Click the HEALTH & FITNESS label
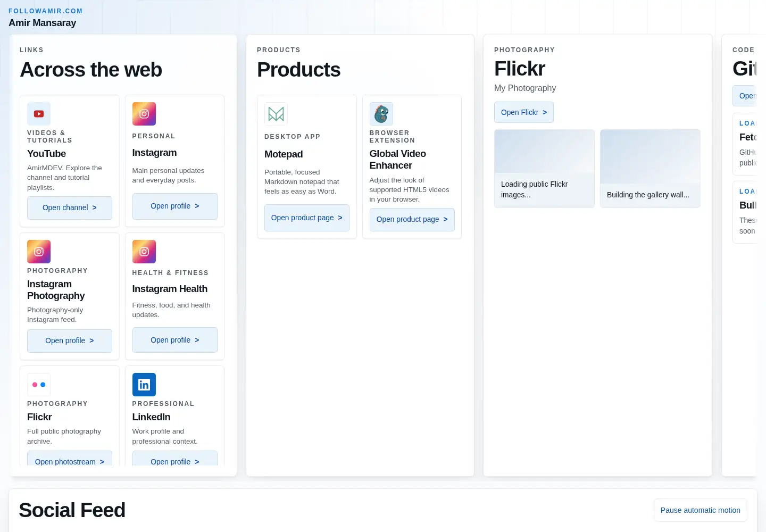Screen dimensions: 766x532 point(171,273)
